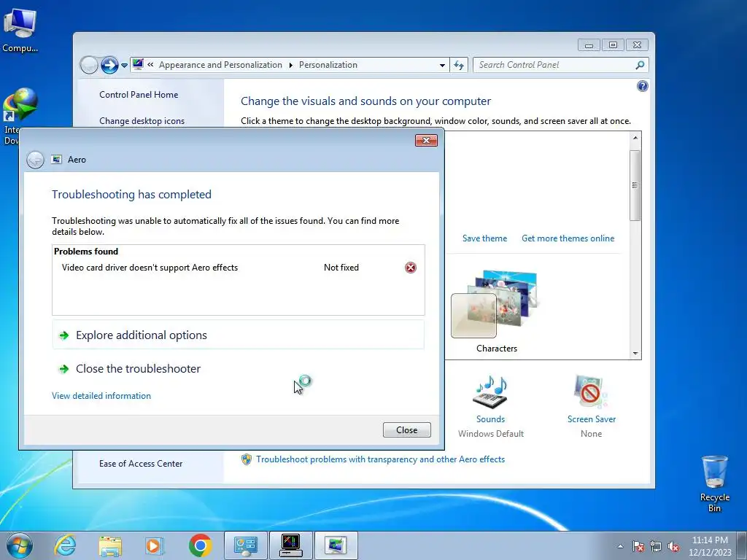The height and width of the screenshot is (560, 747).
Task: Maximize the Control Panel window
Action: click(x=613, y=44)
